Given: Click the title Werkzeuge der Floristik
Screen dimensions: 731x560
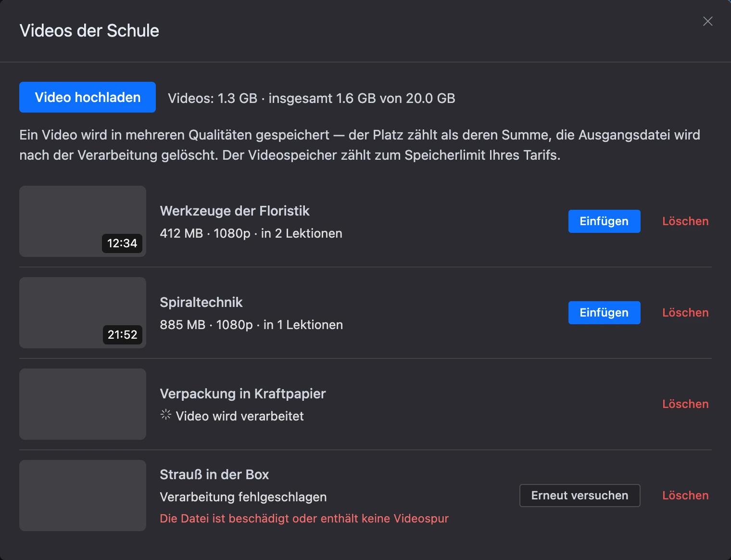Looking at the screenshot, I should tap(235, 211).
